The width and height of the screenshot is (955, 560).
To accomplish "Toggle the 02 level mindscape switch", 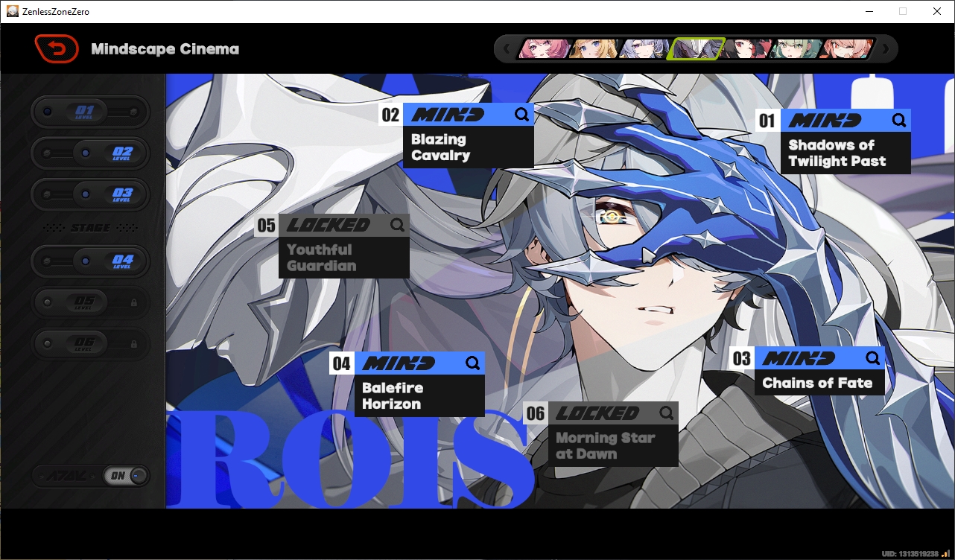I will [x=90, y=153].
